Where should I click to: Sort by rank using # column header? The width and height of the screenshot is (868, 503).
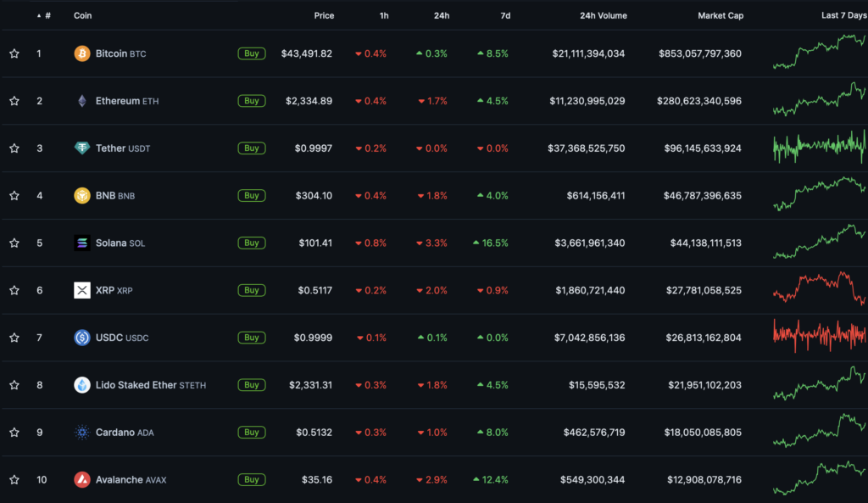point(47,15)
